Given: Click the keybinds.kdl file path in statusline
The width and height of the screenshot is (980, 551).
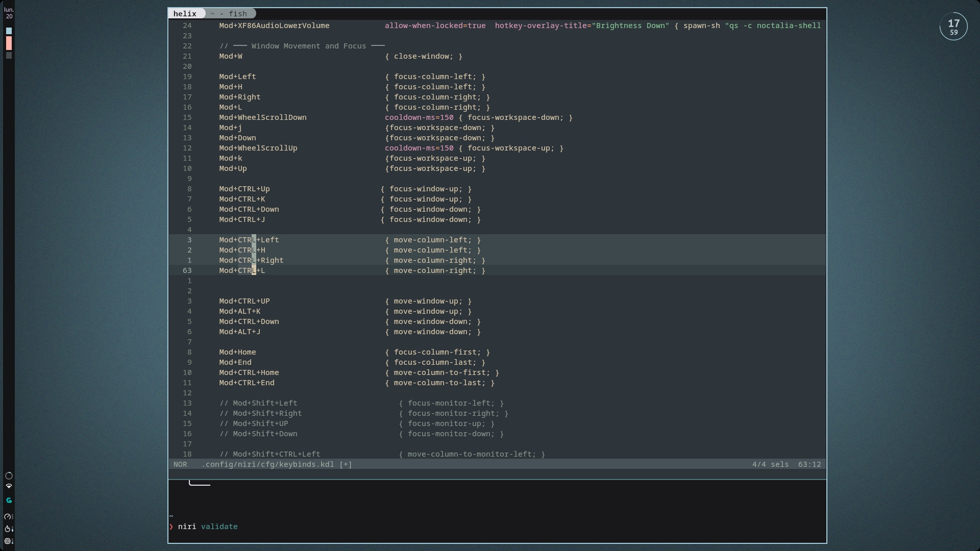Looking at the screenshot, I should click(268, 464).
